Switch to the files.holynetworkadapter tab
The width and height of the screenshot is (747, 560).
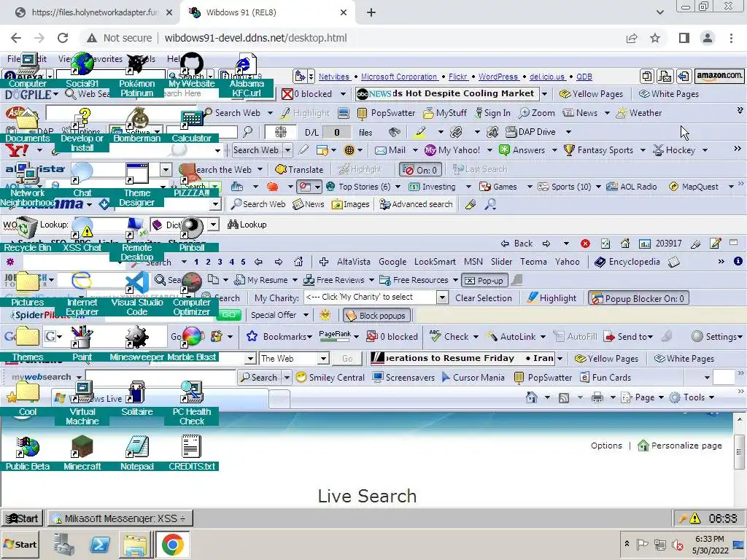(94, 12)
